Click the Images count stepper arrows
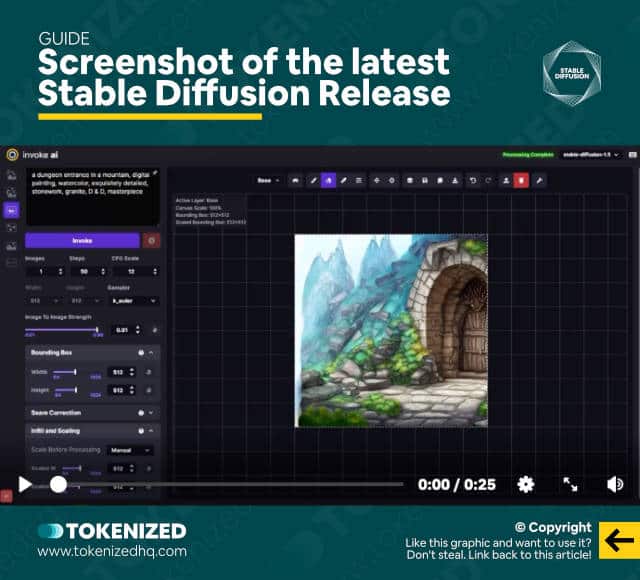Image resolution: width=640 pixels, height=580 pixels. click(60, 271)
